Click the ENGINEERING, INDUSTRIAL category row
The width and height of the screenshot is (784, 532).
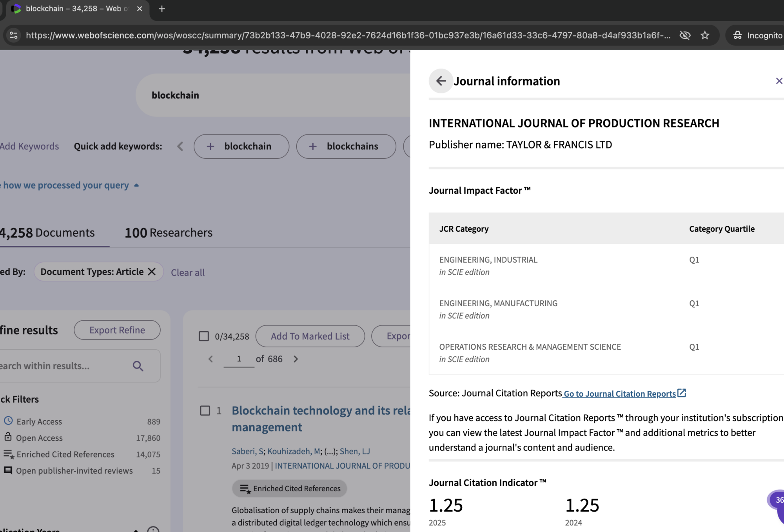[x=606, y=266]
